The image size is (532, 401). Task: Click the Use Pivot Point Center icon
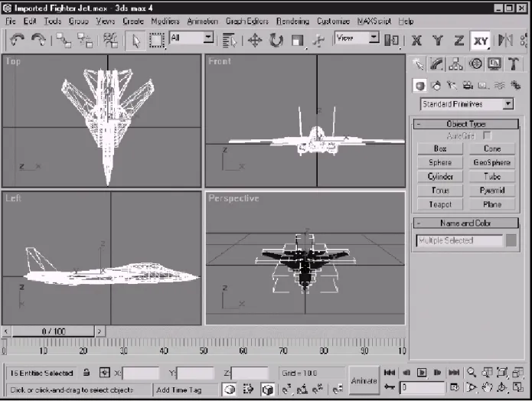click(x=391, y=41)
